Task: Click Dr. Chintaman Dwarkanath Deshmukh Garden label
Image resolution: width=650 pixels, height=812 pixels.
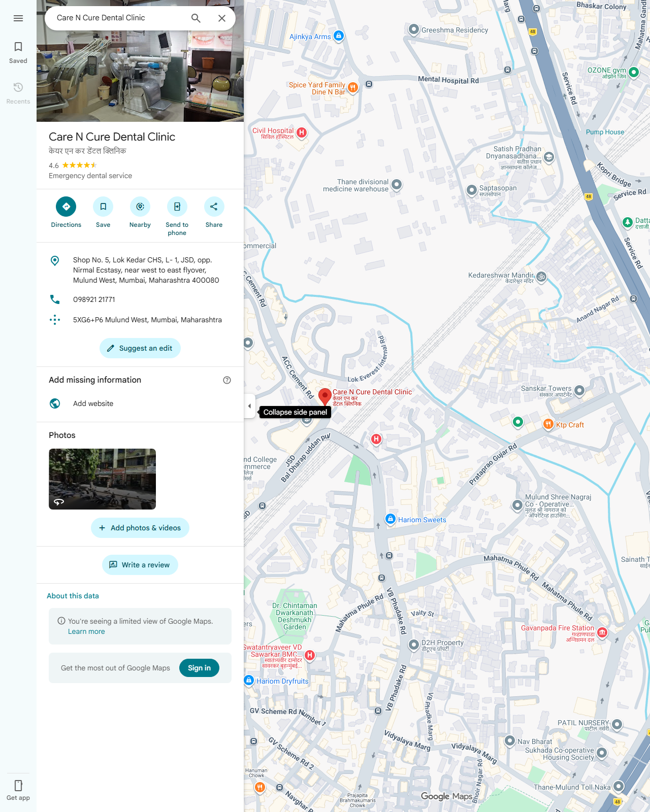Action: [295, 616]
